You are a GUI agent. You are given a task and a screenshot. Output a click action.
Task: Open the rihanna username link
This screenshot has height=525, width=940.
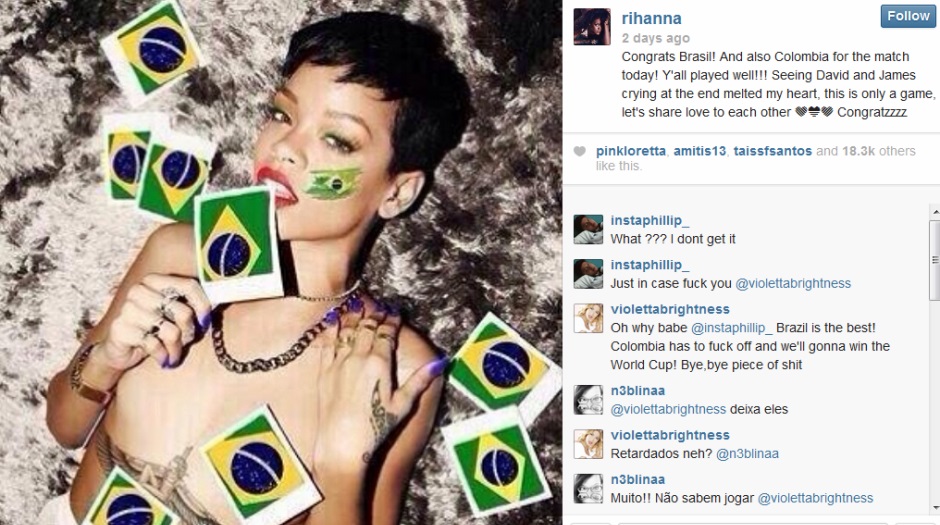click(x=651, y=19)
